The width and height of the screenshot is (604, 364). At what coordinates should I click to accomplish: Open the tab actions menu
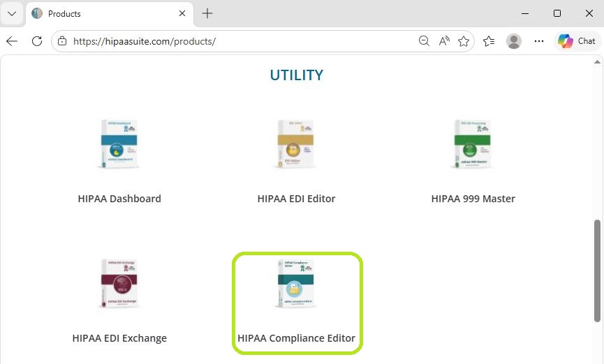pos(12,14)
